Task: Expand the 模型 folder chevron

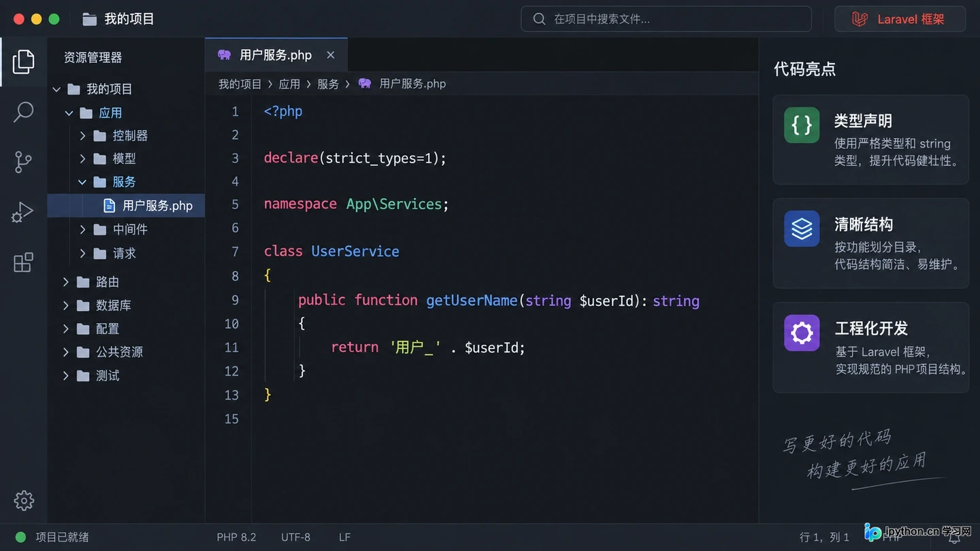Action: [x=82, y=158]
